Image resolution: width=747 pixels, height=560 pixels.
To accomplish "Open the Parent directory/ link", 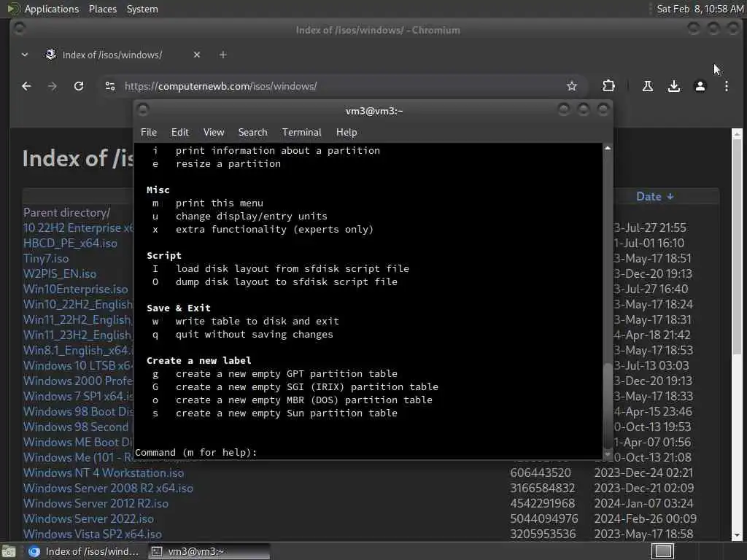I will (66, 212).
